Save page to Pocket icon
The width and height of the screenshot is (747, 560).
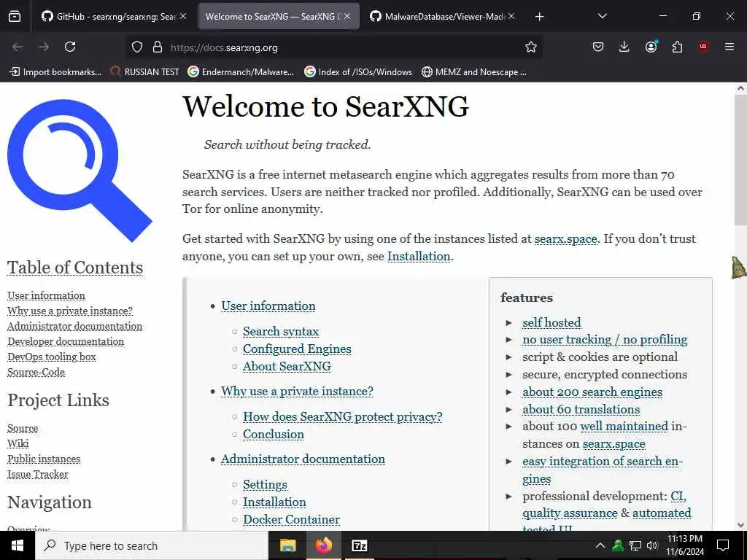click(598, 47)
